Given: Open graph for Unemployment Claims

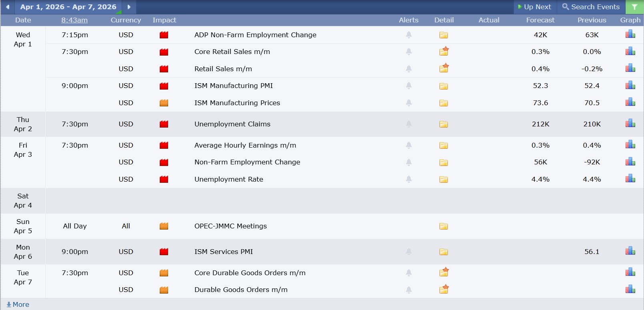Looking at the screenshot, I should 630,124.
